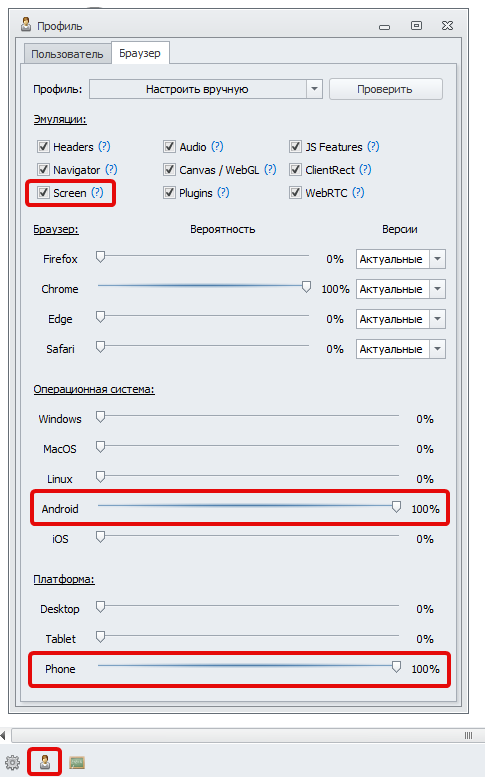Screen dimensions: 485x777
Task: Click the JS Features help icon
Action: click(373, 147)
